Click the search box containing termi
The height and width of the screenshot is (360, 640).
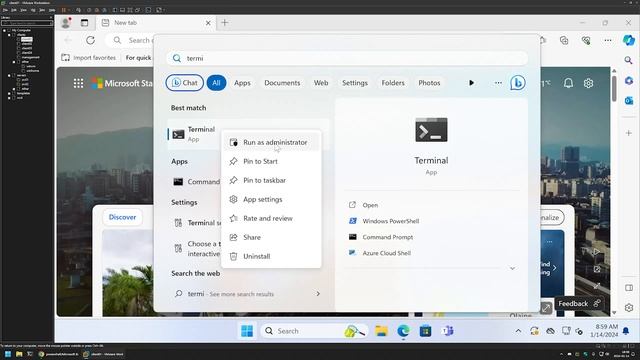tap(347, 58)
